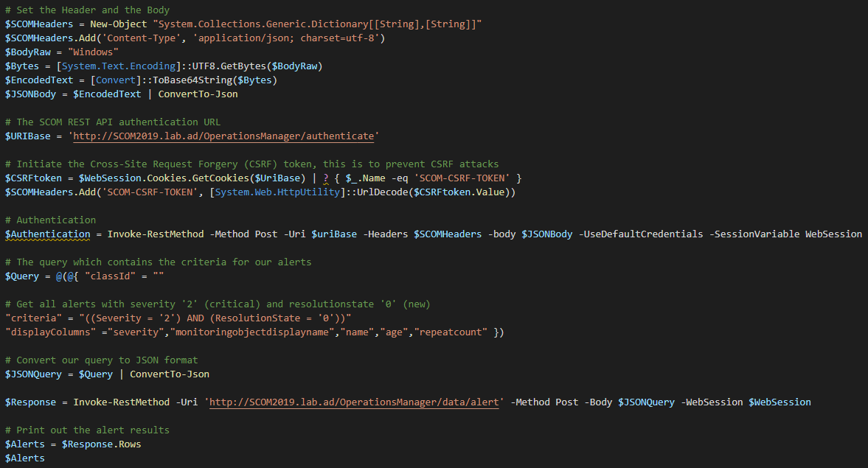
Task: Click the -UseDefaultCredentials parameter
Action: click(x=641, y=234)
